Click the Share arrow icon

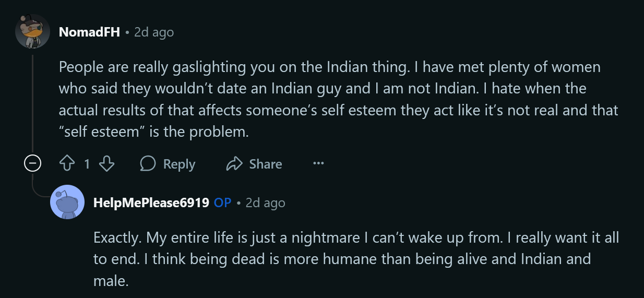coord(234,164)
